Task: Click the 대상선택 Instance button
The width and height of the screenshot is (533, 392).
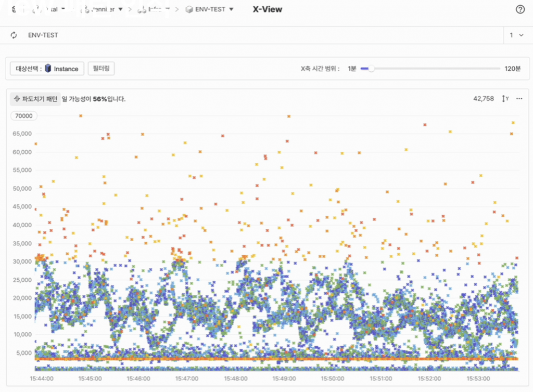Action: [47, 69]
